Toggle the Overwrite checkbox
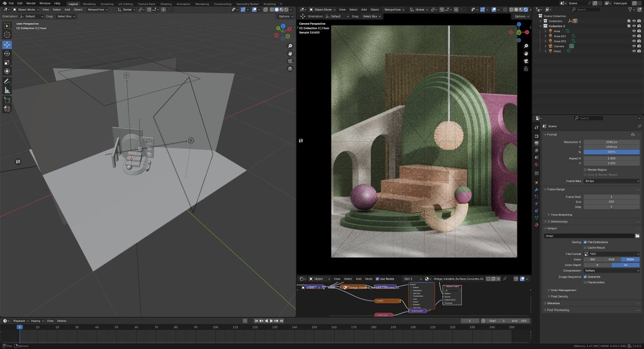 pos(586,277)
